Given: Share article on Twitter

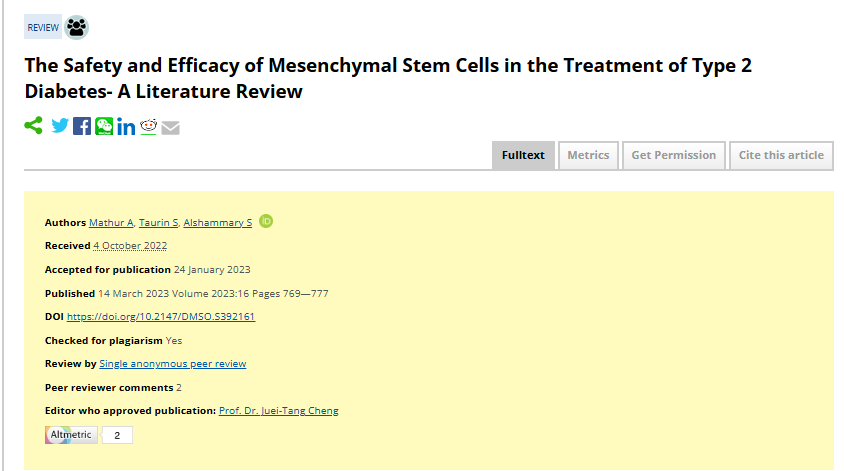Looking at the screenshot, I should pos(60,126).
